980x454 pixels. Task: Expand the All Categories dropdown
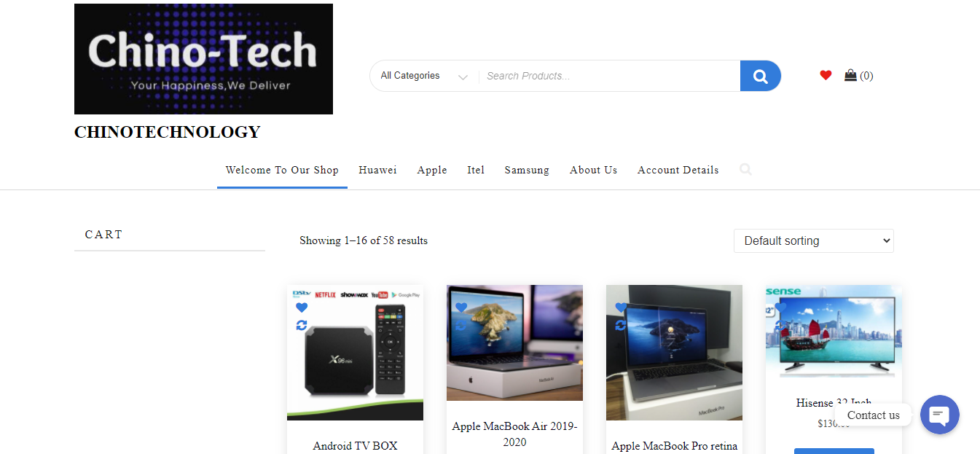pyautogui.click(x=424, y=76)
